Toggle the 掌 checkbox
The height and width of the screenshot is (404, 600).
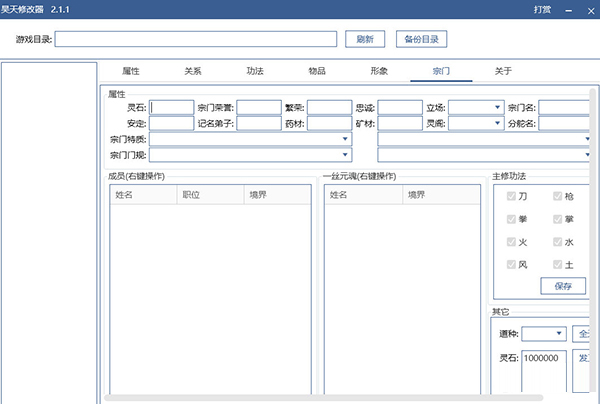click(558, 219)
